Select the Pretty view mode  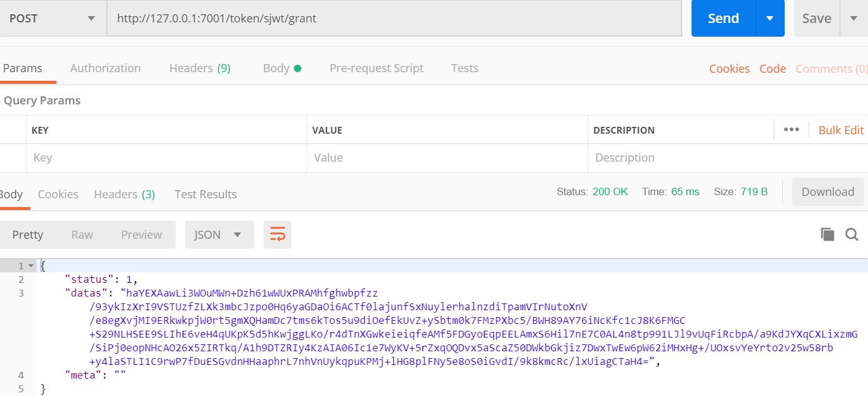[28, 234]
